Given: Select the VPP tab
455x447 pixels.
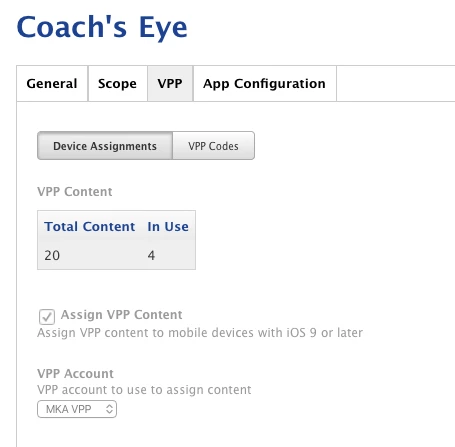Looking at the screenshot, I should click(x=170, y=83).
